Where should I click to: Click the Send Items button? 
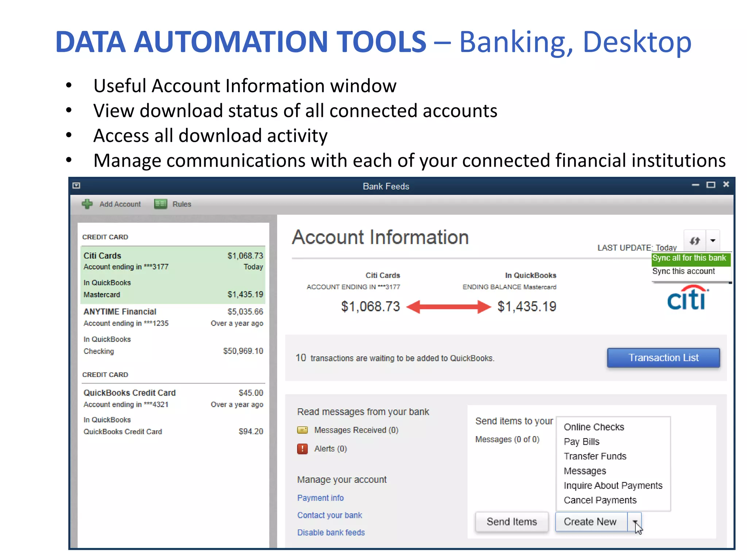tap(512, 522)
